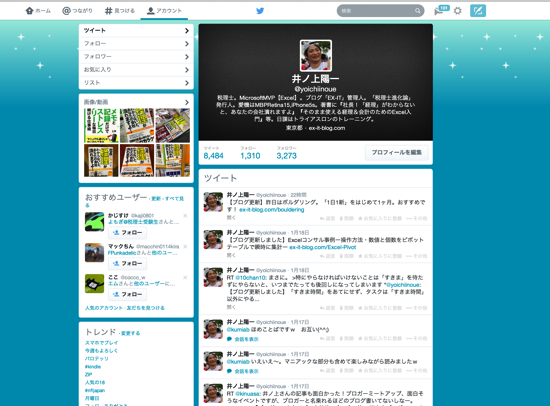
Task: Open 人気のアカウント link
Action: (104, 308)
